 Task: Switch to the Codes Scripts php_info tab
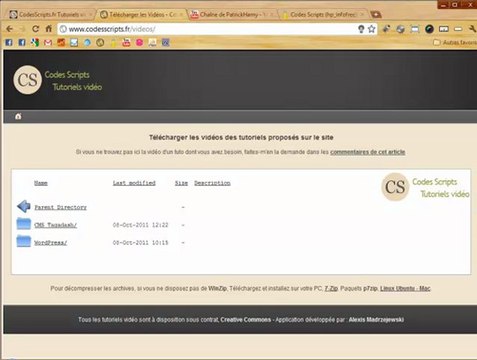[x=322, y=15]
